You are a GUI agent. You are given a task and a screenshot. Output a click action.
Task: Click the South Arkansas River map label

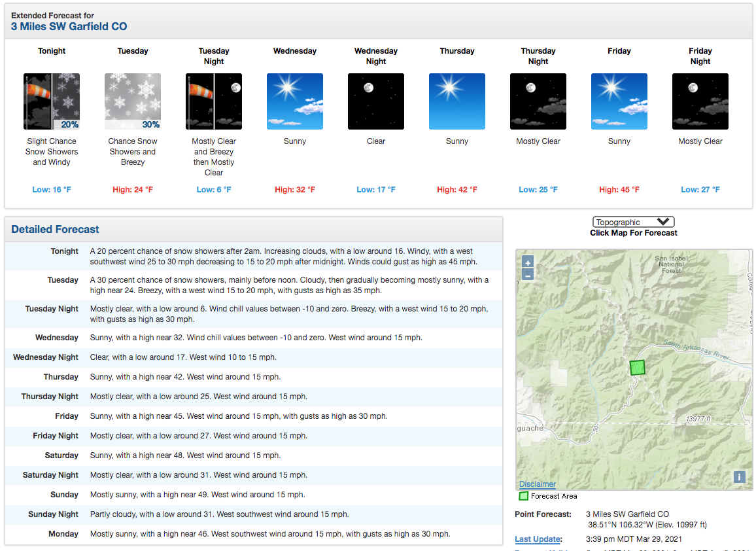[696, 350]
